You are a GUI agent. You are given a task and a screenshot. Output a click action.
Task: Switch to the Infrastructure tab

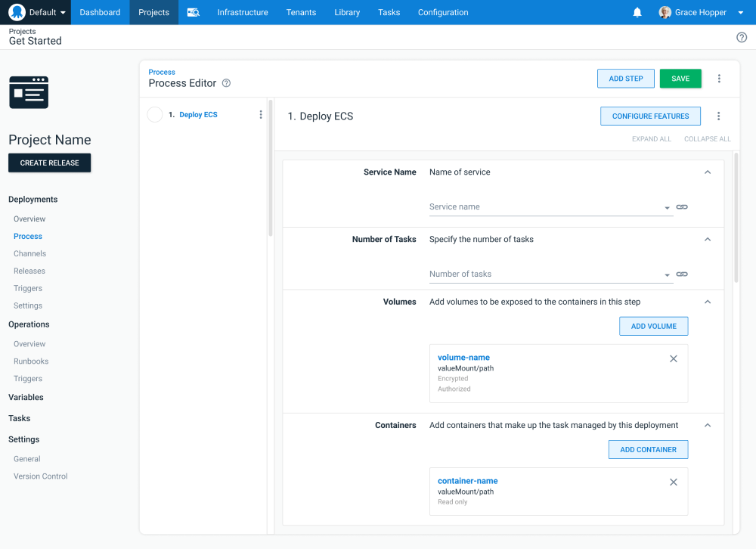point(242,12)
